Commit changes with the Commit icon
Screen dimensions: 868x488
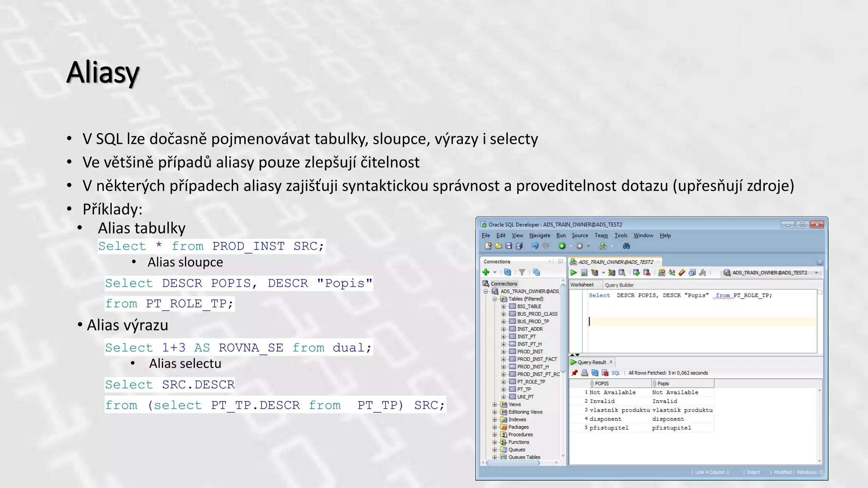click(636, 273)
